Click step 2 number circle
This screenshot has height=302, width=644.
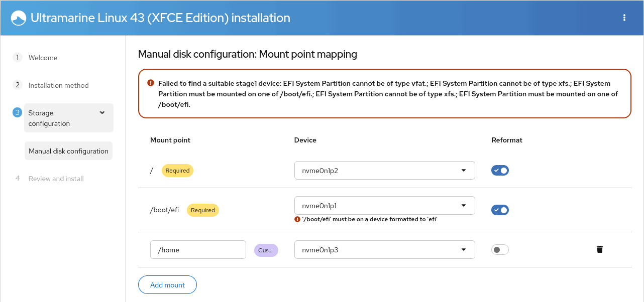pyautogui.click(x=18, y=85)
